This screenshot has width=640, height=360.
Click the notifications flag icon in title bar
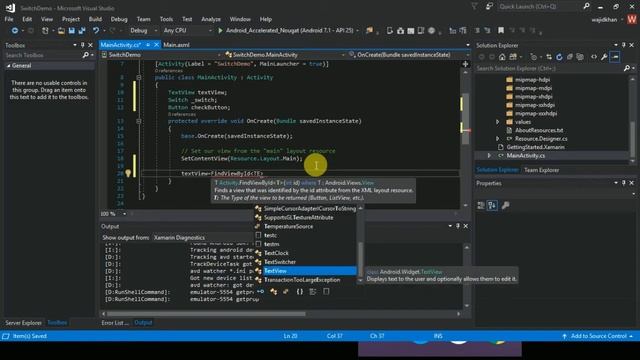(474, 7)
